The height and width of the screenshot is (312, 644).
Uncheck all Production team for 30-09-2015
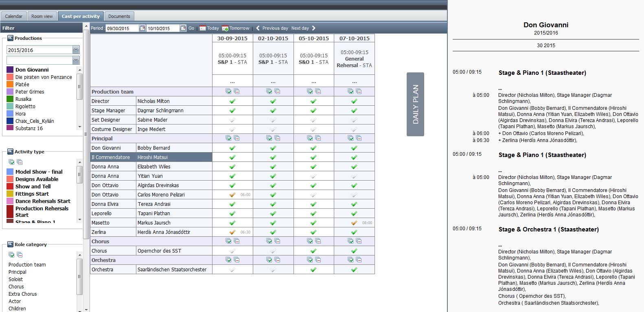(237, 92)
